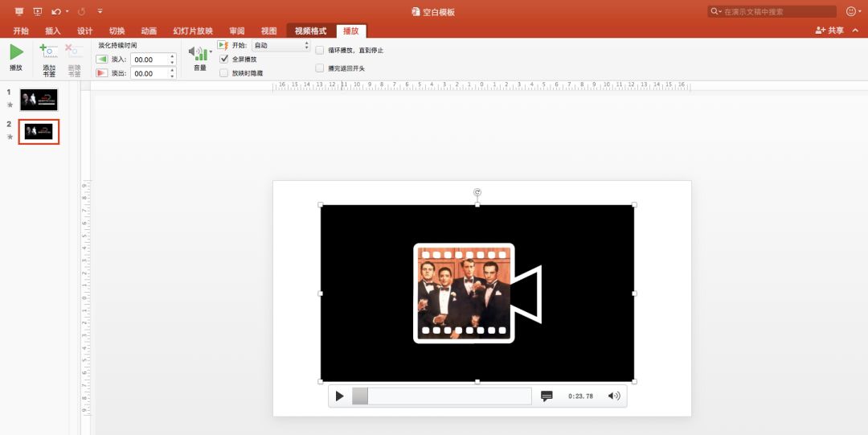Click the 淡入 fade-in 00.00 field

click(x=149, y=60)
